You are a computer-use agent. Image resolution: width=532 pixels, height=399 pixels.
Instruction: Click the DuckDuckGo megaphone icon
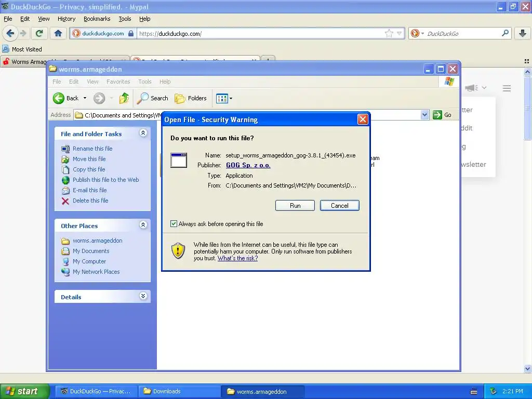(472, 88)
